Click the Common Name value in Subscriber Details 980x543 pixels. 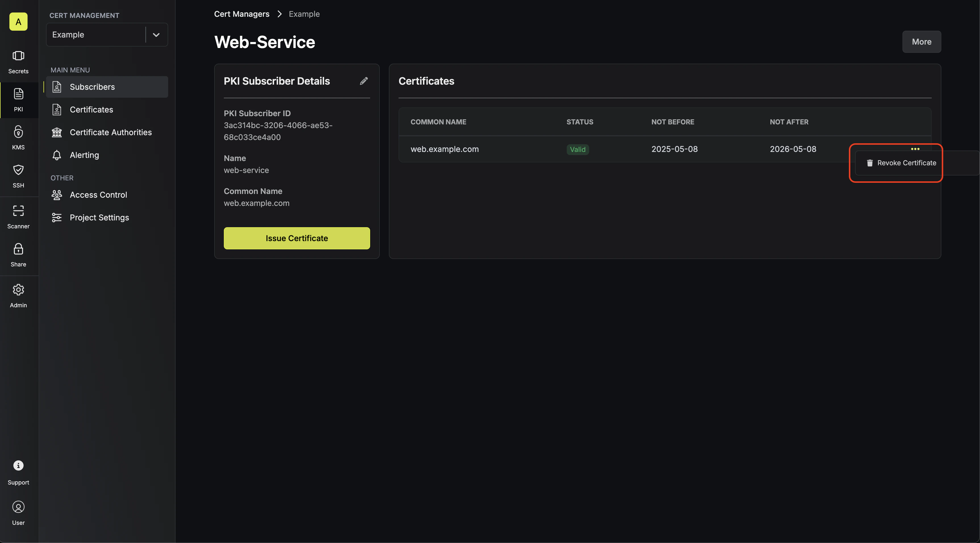click(x=257, y=203)
